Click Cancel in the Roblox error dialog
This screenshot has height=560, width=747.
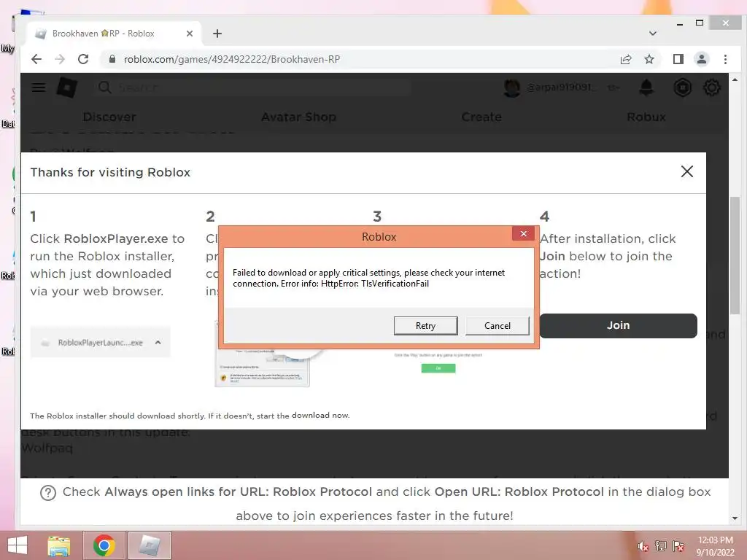497,326
